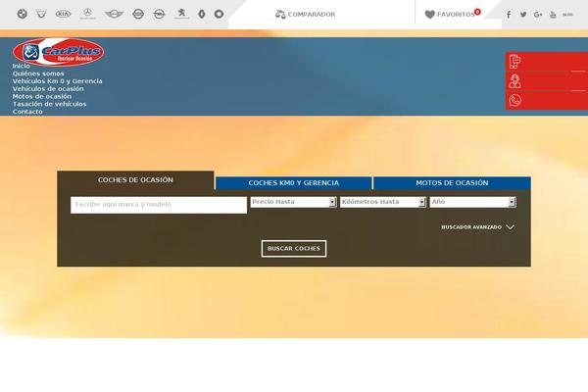Expand the Buscador Avanzado chevron
The width and height of the screenshot is (588, 392).
point(510,227)
